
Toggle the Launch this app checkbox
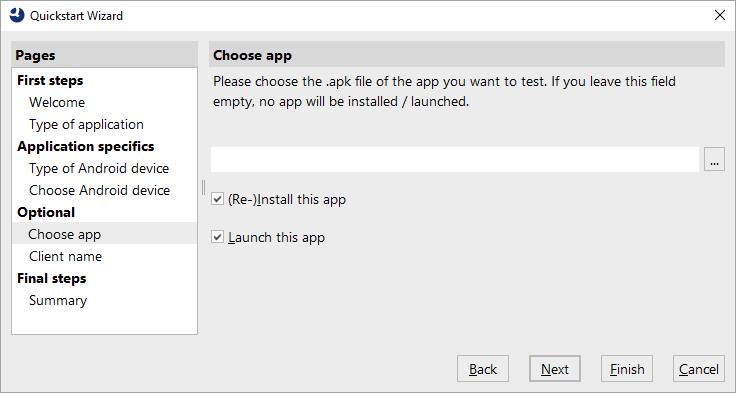click(x=217, y=237)
